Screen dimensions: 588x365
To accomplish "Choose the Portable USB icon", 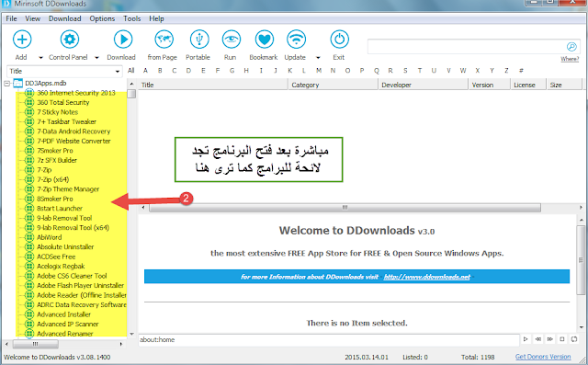I will click(x=199, y=39).
